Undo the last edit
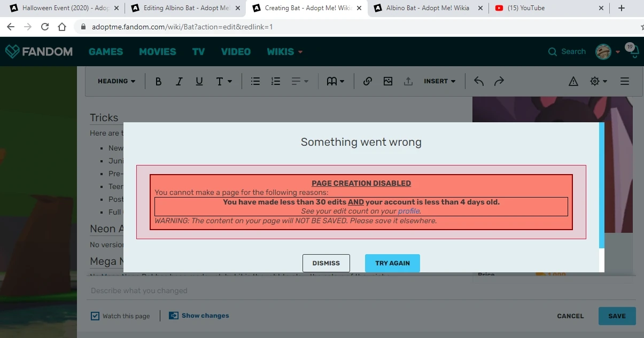This screenshot has width=644, height=338. 479,81
